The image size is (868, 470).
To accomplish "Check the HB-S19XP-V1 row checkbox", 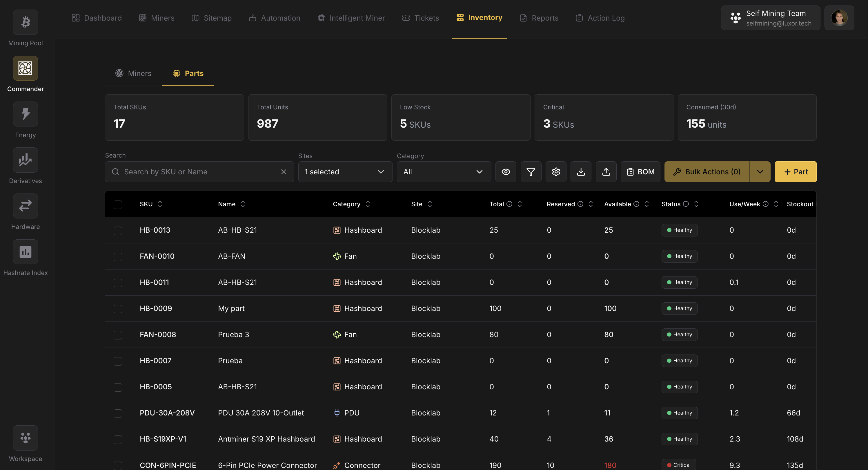I will (x=118, y=439).
